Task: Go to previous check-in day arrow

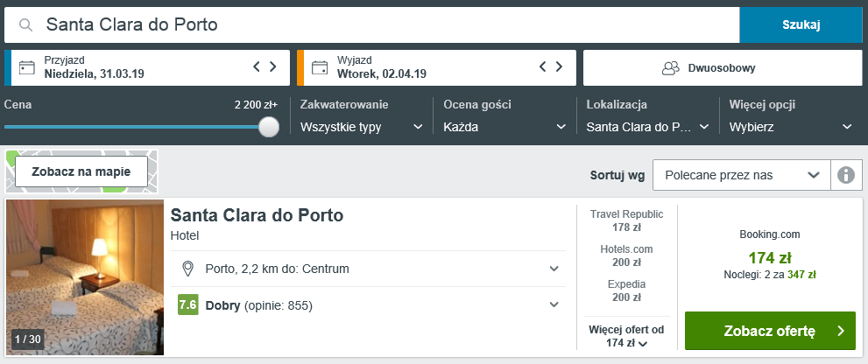Action: (257, 66)
